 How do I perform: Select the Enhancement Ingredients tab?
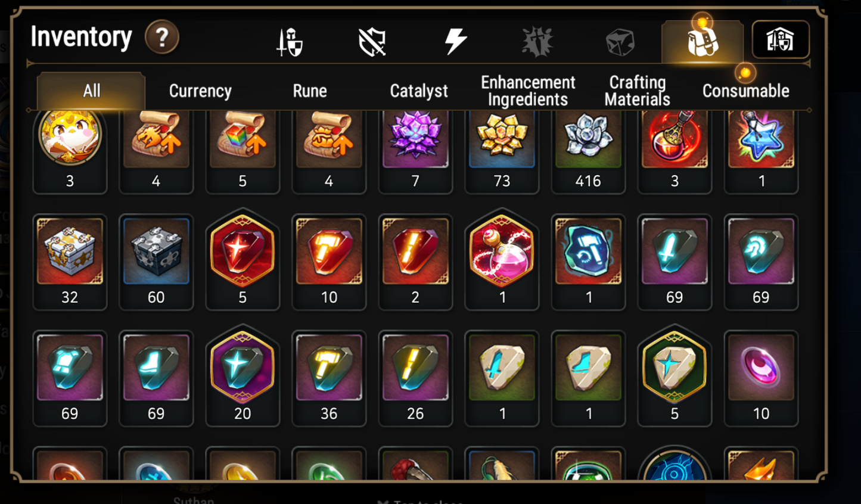pyautogui.click(x=528, y=91)
